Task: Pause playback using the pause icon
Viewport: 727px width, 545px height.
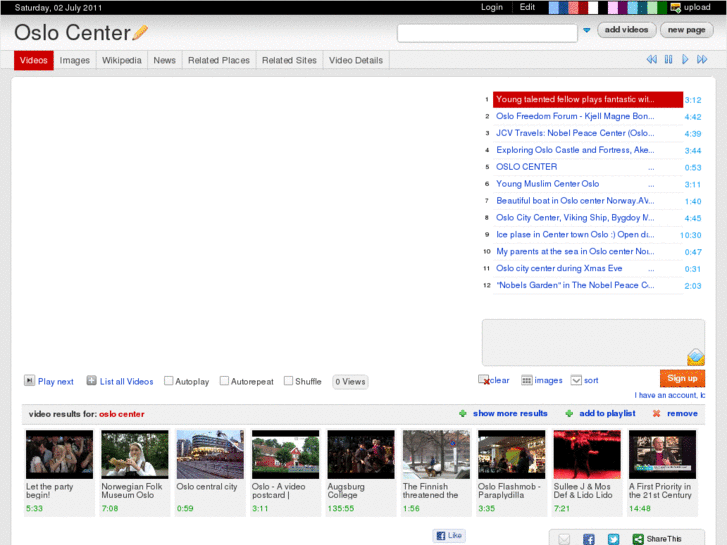Action: coord(668,59)
